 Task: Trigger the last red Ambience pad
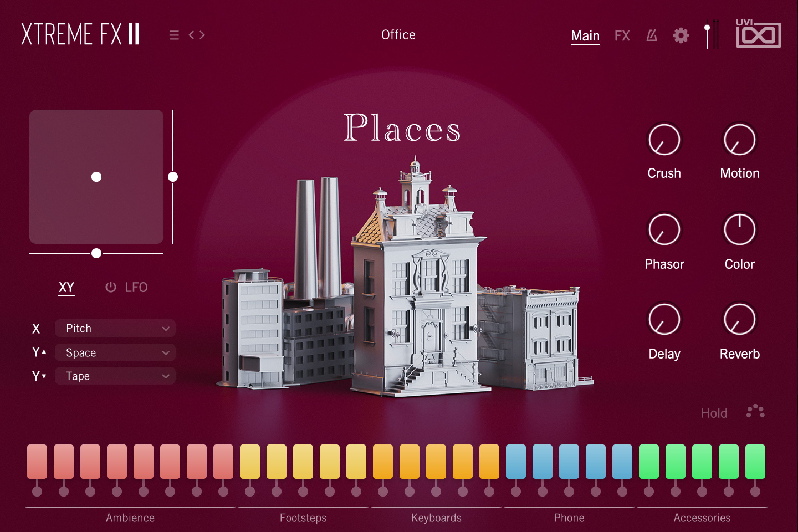223,461
